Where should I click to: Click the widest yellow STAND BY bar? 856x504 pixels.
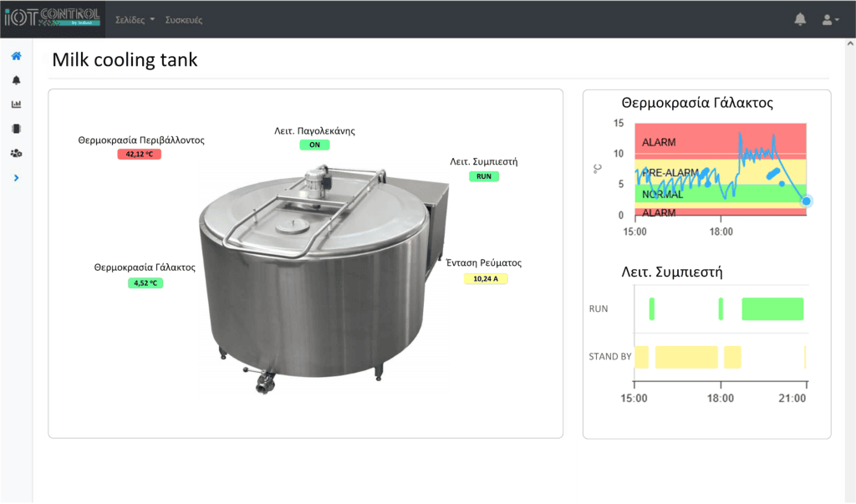click(x=686, y=357)
